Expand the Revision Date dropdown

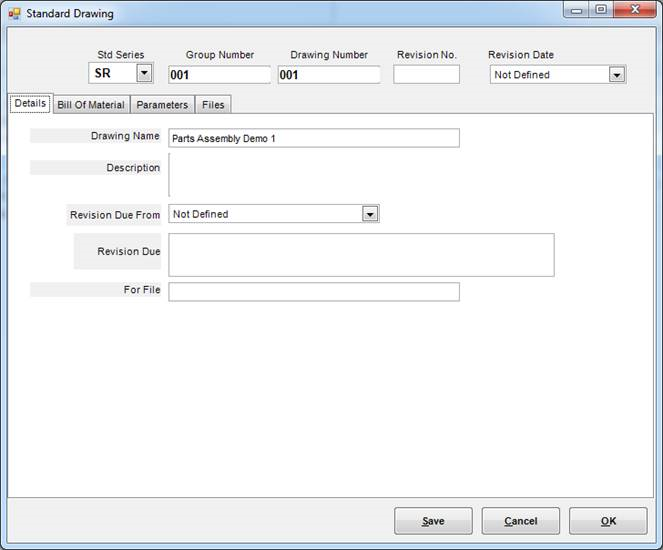coord(616,75)
